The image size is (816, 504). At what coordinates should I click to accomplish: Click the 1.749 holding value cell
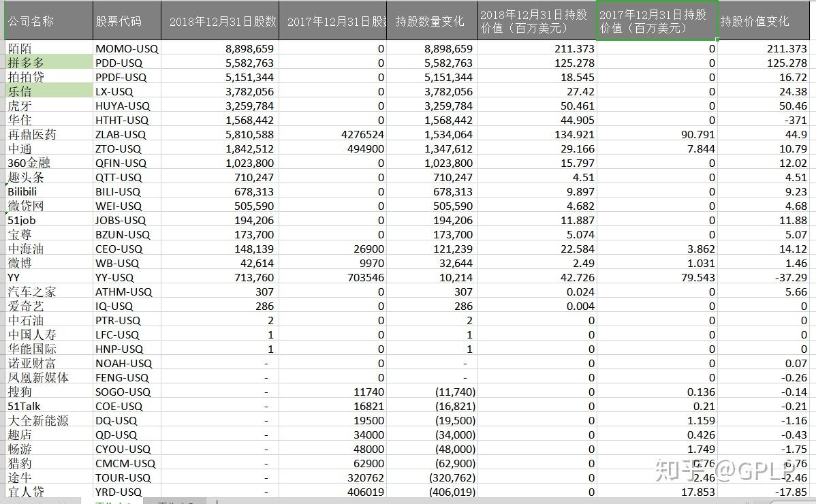657,449
